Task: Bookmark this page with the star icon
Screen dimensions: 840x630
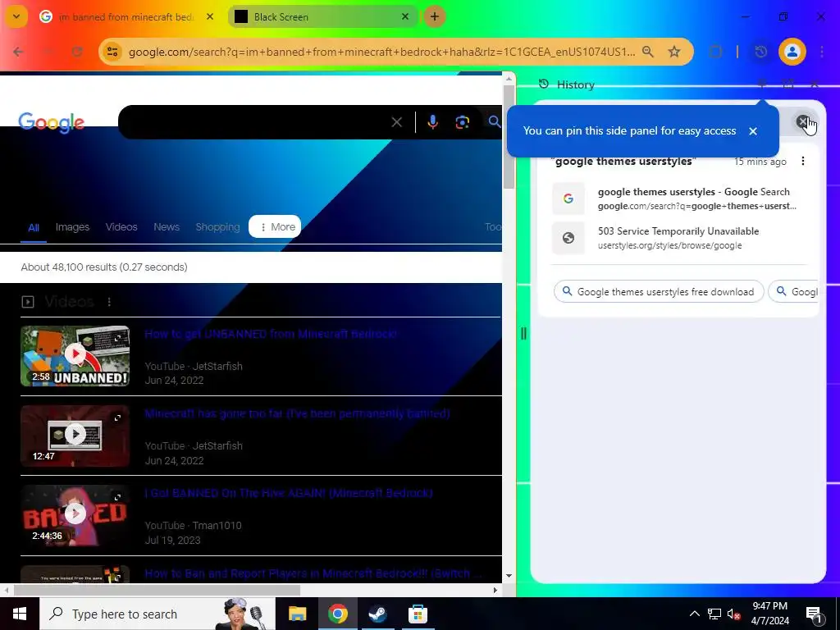Action: click(674, 52)
